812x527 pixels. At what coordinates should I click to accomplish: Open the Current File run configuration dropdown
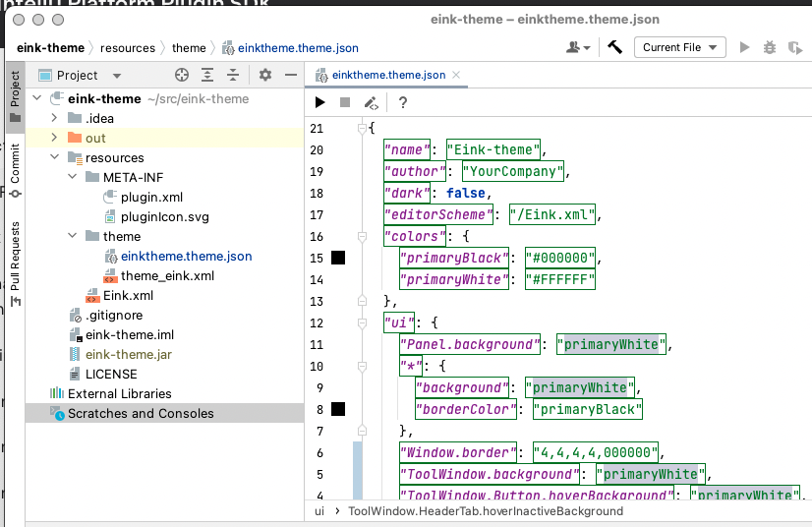click(680, 47)
